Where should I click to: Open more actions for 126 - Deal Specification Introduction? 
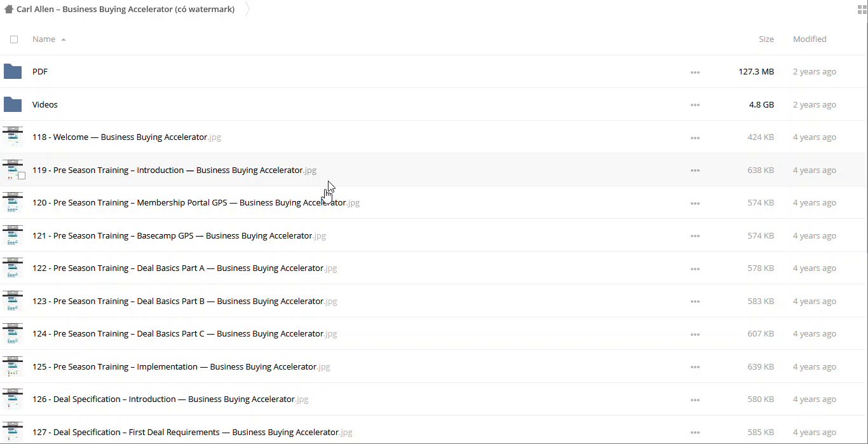[x=695, y=400]
